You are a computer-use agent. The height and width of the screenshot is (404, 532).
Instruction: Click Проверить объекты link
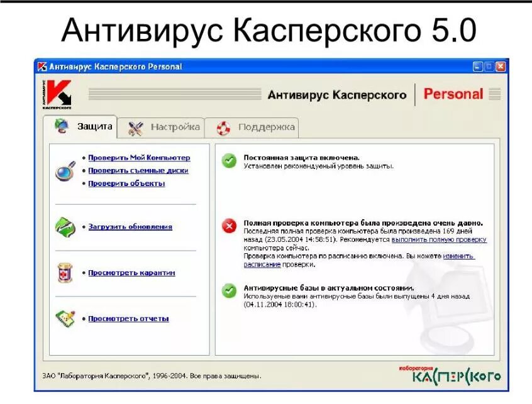(x=126, y=183)
